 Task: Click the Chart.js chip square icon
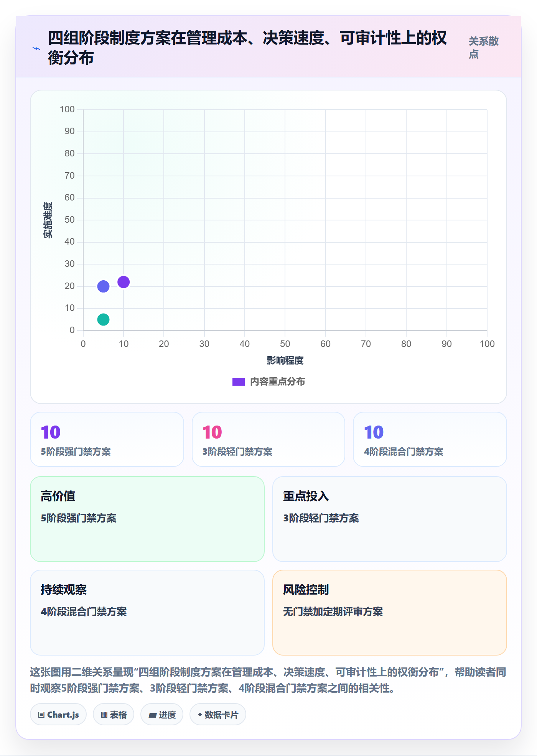pos(41,715)
